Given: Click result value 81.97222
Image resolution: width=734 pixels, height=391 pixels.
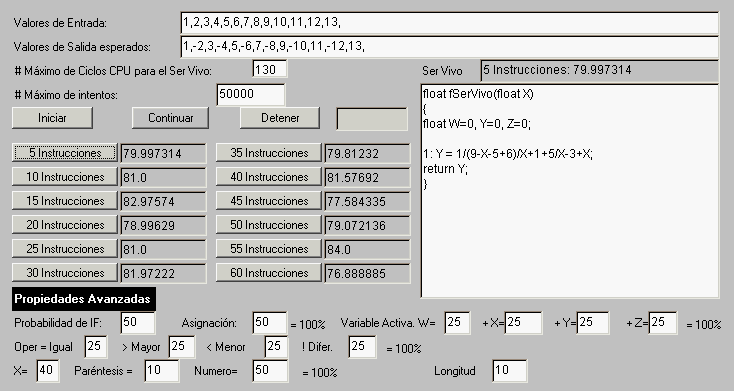Looking at the screenshot, I should pos(163,273).
